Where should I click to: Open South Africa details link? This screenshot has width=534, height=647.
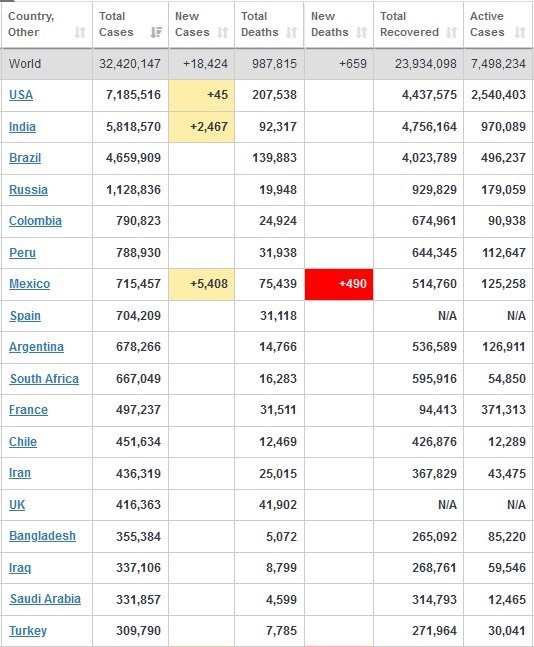[x=44, y=379]
